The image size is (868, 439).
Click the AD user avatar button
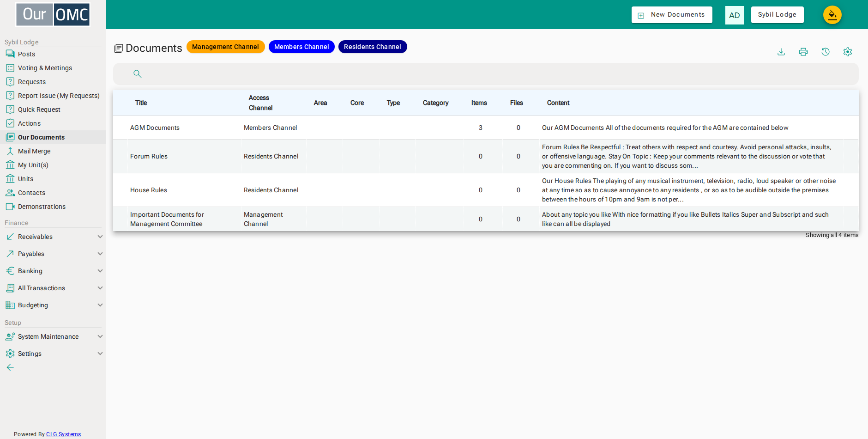[735, 15]
